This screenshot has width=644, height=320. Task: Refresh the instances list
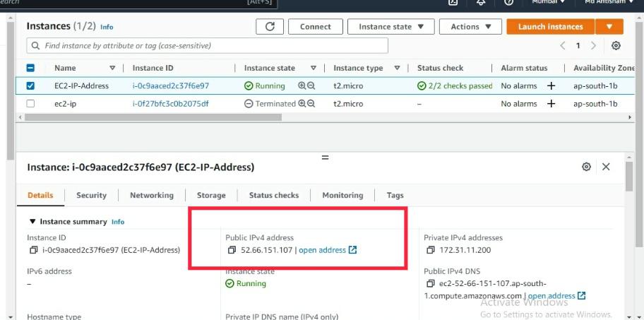pos(270,27)
